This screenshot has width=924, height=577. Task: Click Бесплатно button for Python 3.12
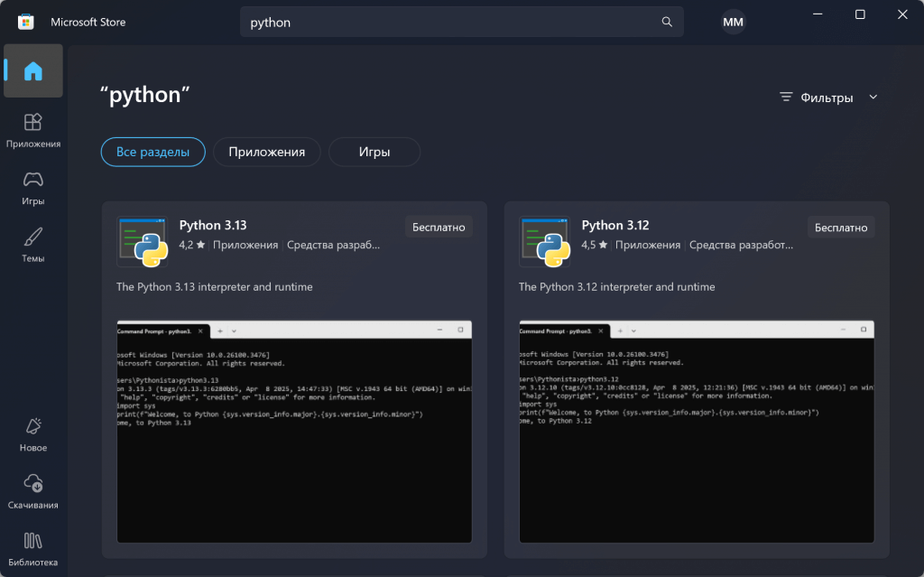point(841,227)
